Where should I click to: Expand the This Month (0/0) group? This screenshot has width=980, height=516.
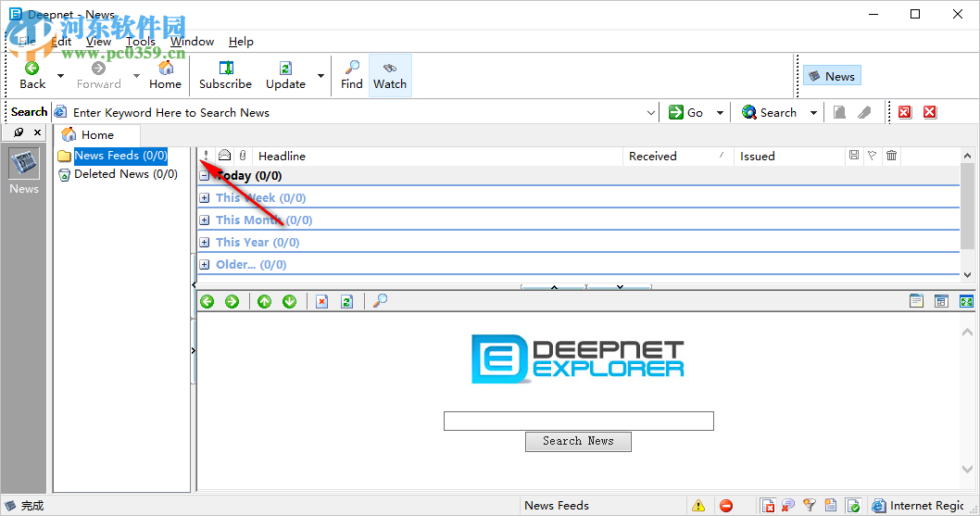tap(205, 220)
